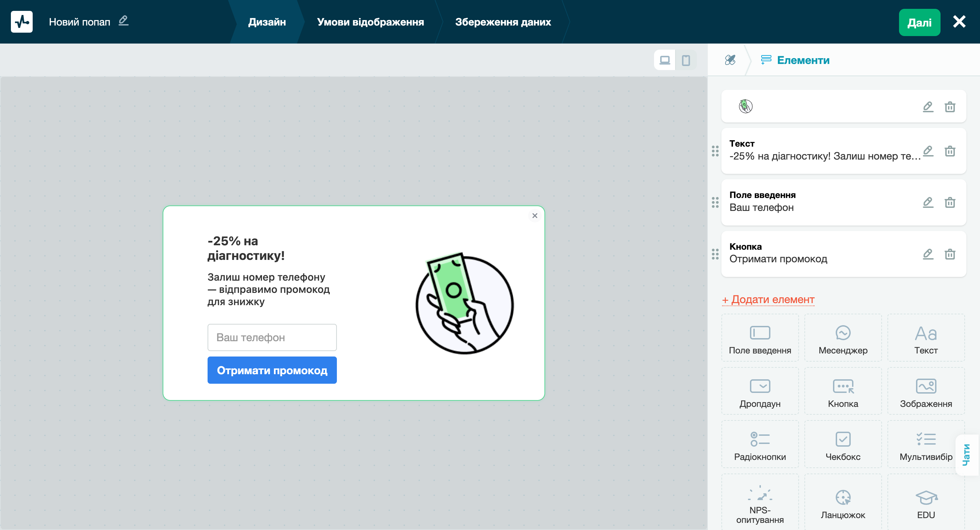The image size is (980, 530).
Task: Edit the Текст element
Action: [x=928, y=151]
